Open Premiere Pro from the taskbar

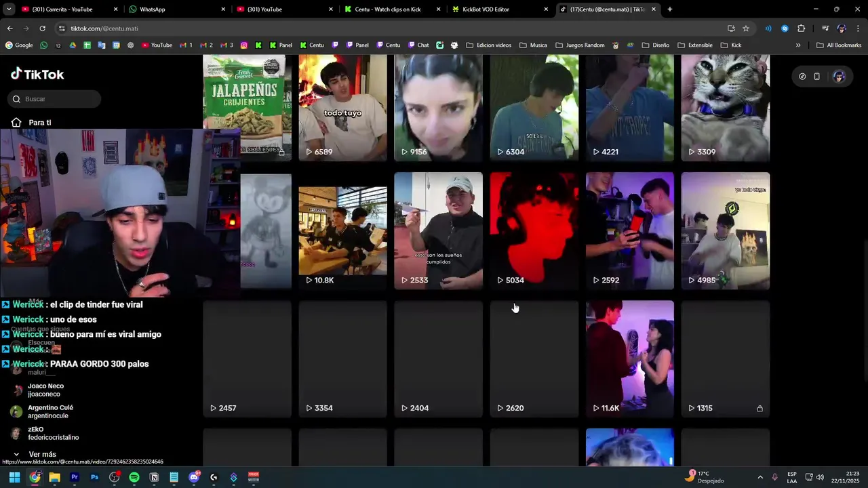tap(75, 477)
